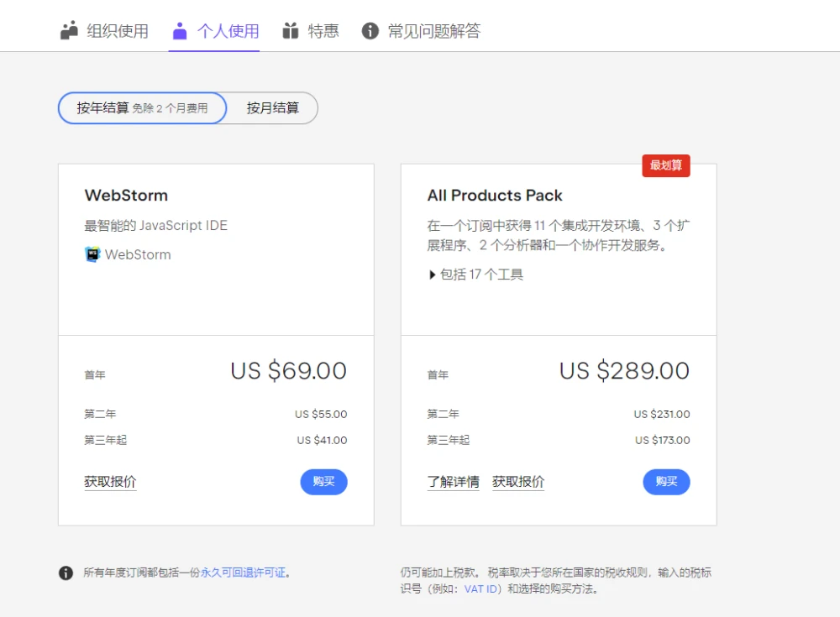Viewport: 840px width, 617px height.
Task: Open 了解详情 link for All Products Pack
Action: [454, 482]
